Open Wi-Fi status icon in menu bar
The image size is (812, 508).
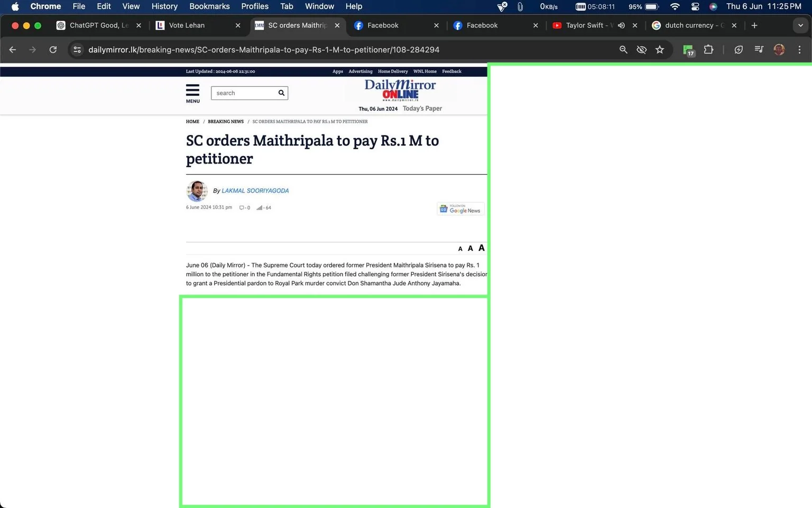[x=675, y=6]
